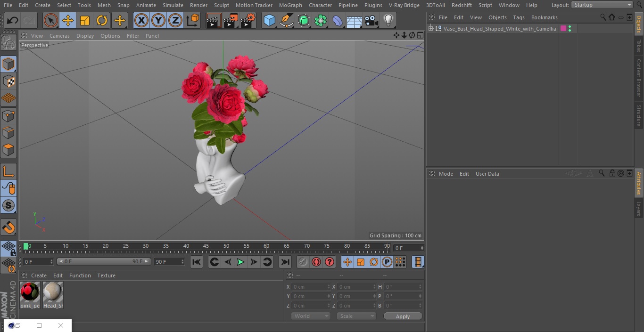Activate the Scale tool
The height and width of the screenshot is (332, 644).
tap(85, 21)
